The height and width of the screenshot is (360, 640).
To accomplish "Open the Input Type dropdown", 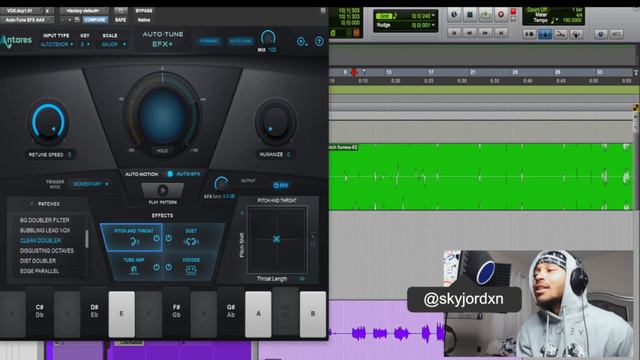I will tap(57, 44).
